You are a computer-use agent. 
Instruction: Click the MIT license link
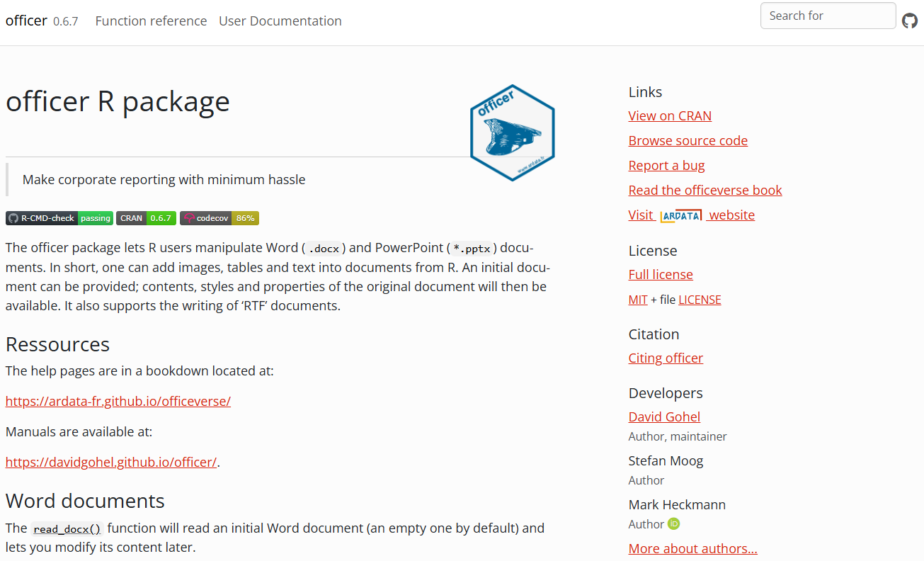coord(638,300)
